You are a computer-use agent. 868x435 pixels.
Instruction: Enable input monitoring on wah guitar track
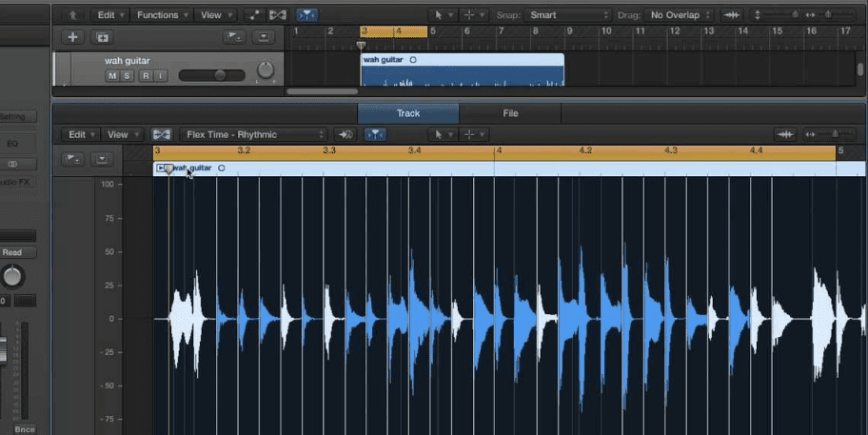(161, 76)
